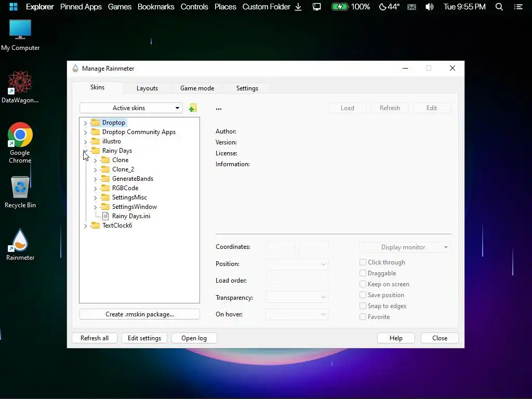Select the GenerateBands tree row
The width and height of the screenshot is (532, 399).
click(x=132, y=179)
